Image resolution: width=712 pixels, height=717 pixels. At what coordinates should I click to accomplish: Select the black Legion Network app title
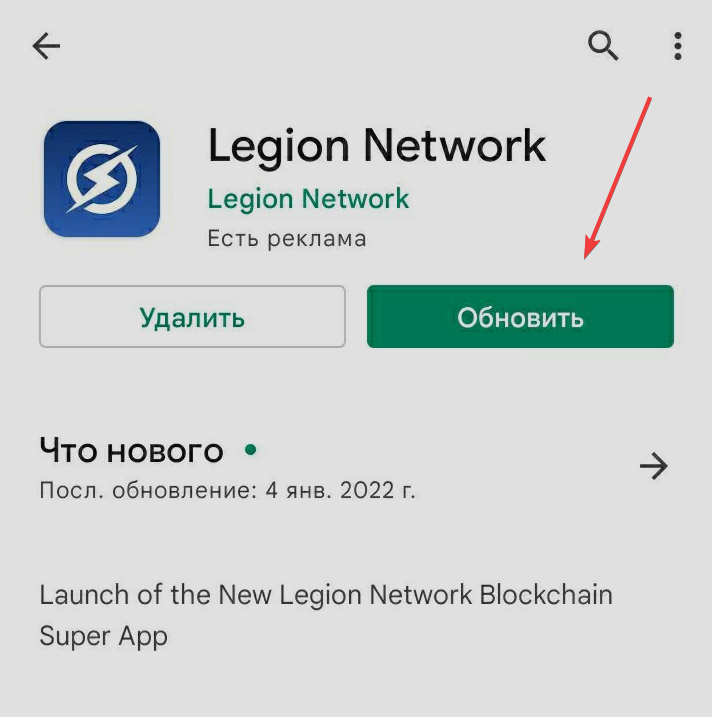coord(377,147)
